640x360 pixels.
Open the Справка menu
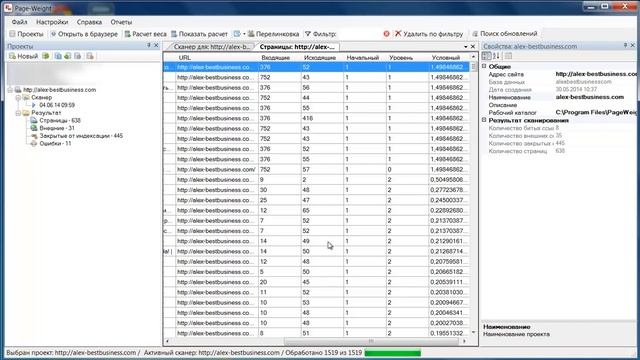89,22
